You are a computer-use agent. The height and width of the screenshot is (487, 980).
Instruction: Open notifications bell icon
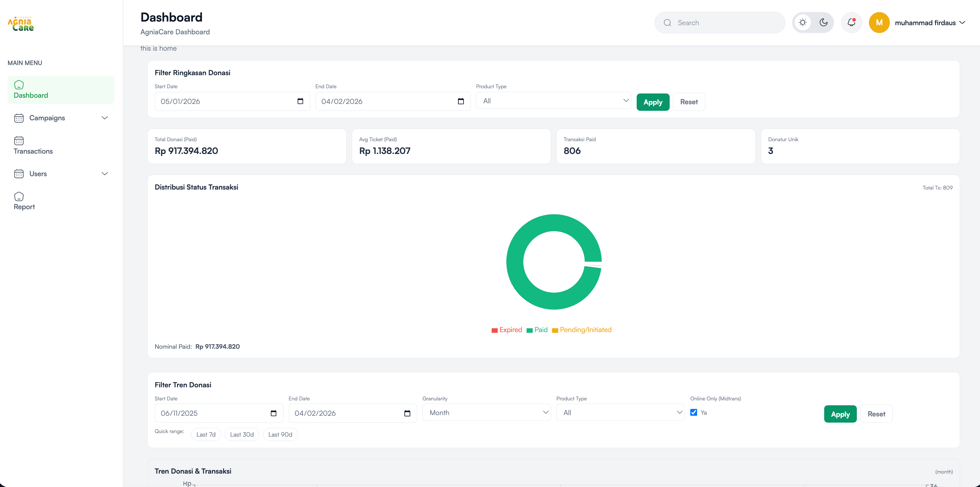(851, 23)
